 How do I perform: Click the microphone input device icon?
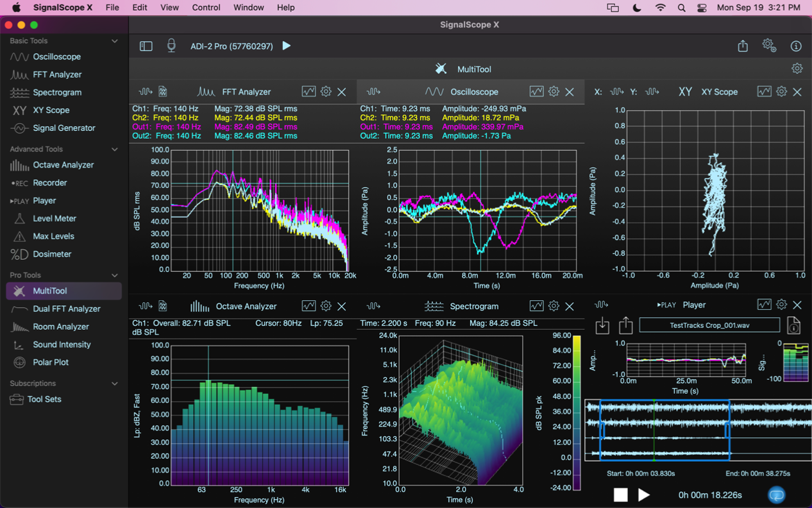[171, 46]
